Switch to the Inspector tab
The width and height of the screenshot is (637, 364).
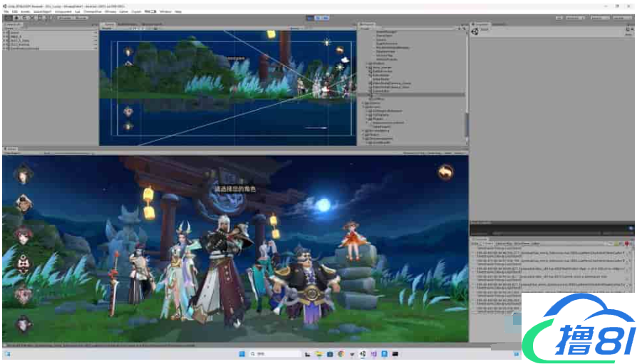click(x=480, y=24)
